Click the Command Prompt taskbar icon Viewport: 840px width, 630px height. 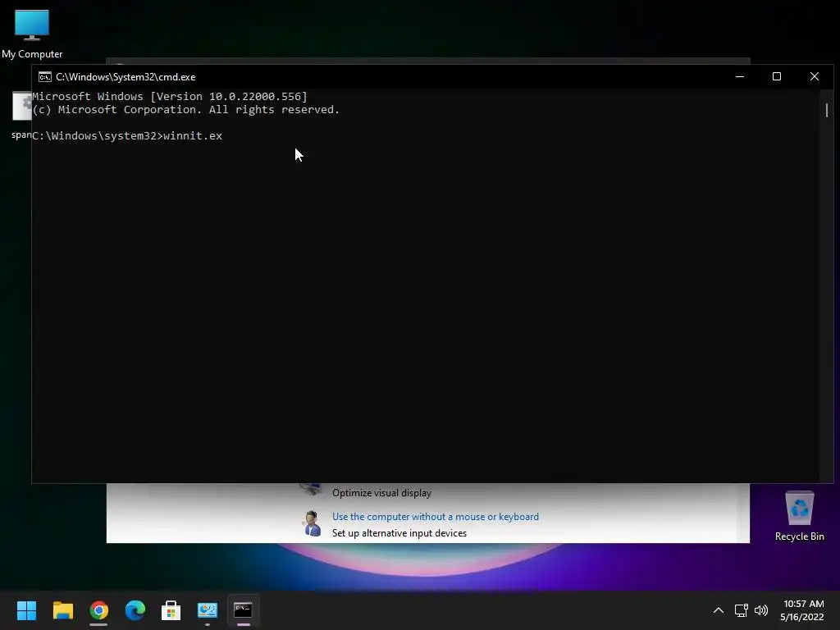243,610
